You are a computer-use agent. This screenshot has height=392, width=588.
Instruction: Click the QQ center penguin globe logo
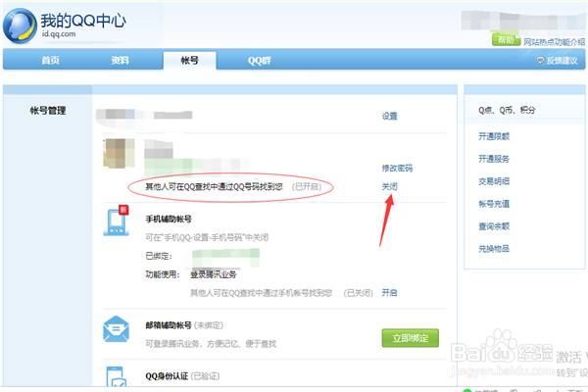(x=20, y=25)
